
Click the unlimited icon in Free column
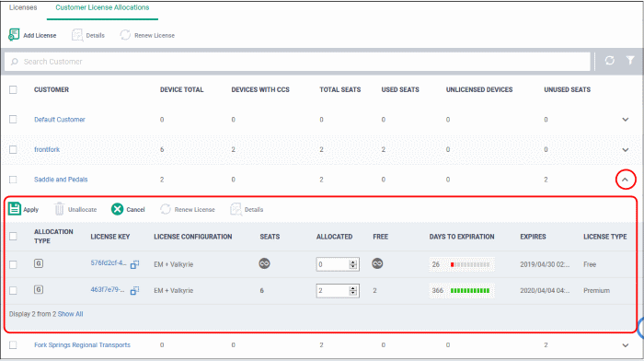377,263
